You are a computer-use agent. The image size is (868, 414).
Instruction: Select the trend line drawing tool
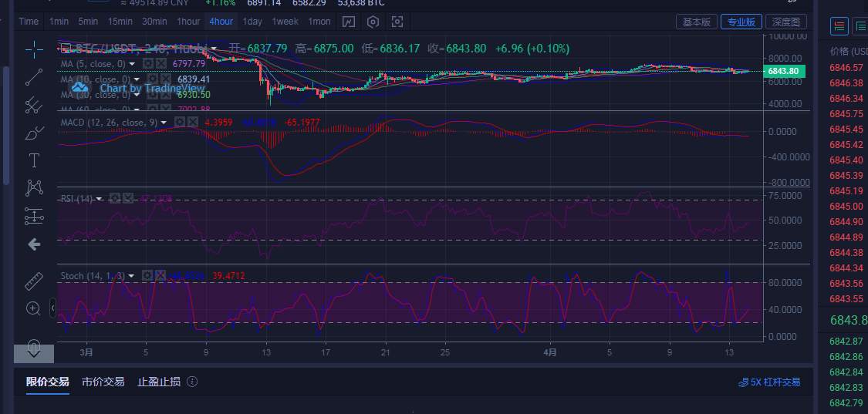click(x=34, y=77)
